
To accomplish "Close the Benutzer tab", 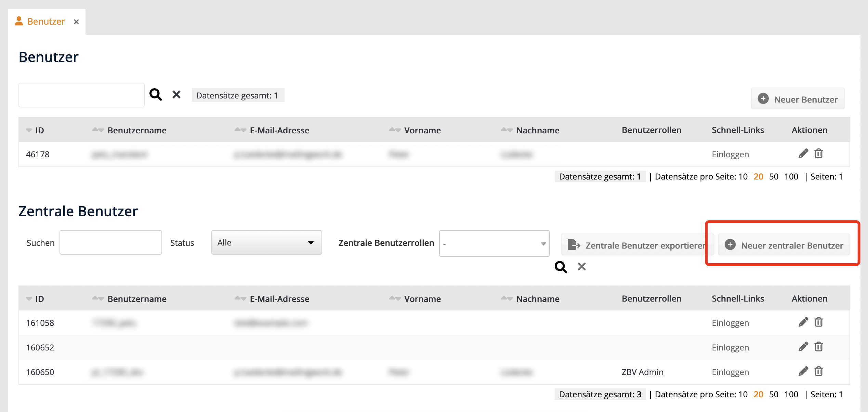I will [x=76, y=22].
